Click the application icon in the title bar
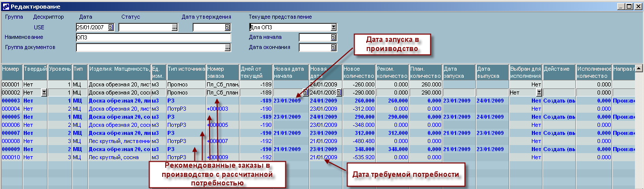644x189 pixels. [x=6, y=7]
